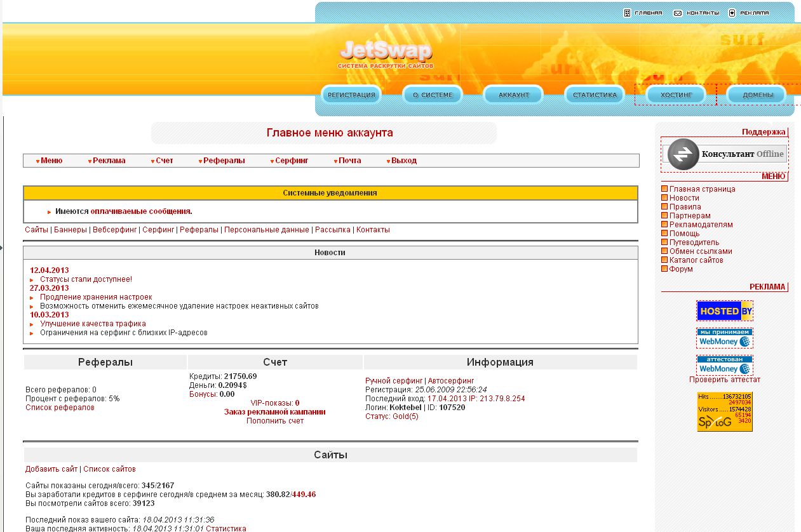
Task: Open the SpyLOG hits counter
Action: click(x=724, y=412)
